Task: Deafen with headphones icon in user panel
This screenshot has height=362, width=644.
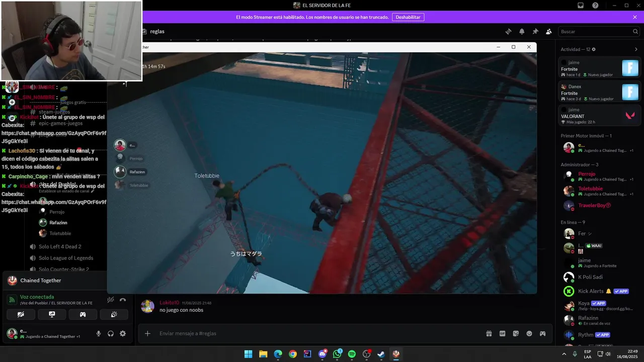Action: click(x=111, y=333)
